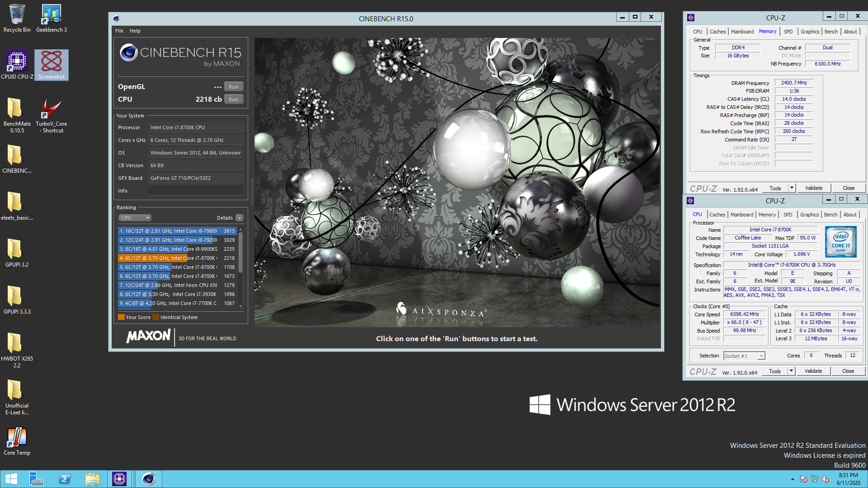Open File Explorer from the taskbar
868x488 pixels.
(x=93, y=479)
